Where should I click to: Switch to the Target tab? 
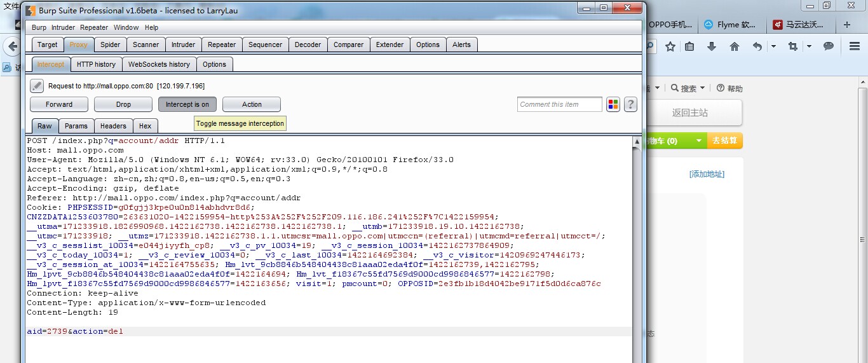click(48, 45)
